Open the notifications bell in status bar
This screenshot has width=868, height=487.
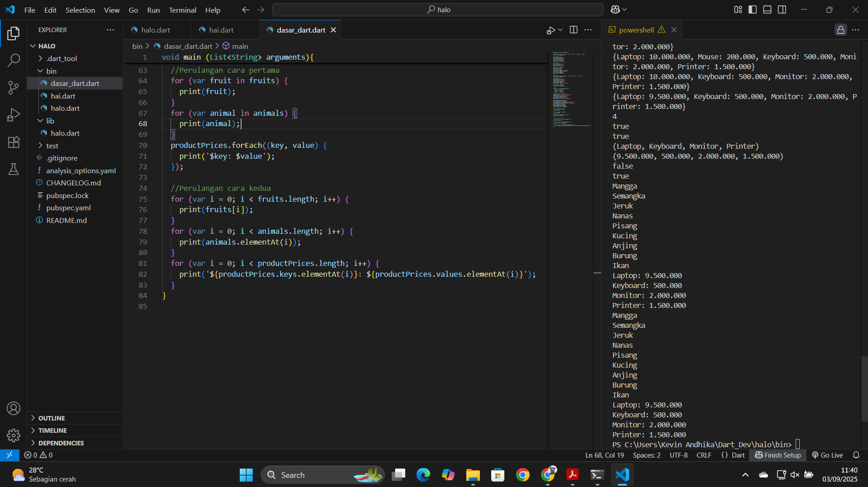[856, 455]
